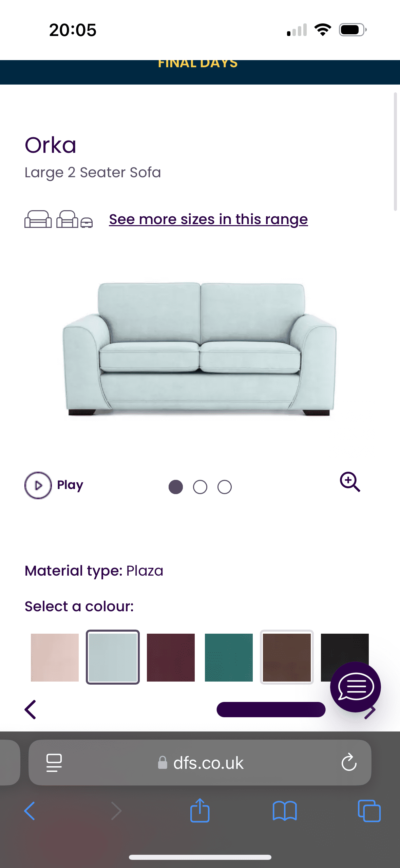400x868 pixels.
Task: Switch to third image carousel dot
Action: click(x=225, y=487)
